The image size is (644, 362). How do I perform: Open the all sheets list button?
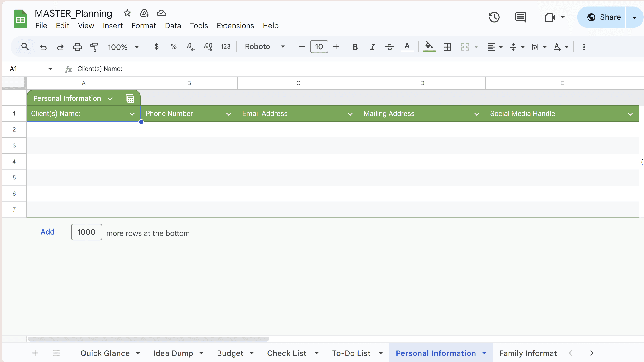(x=56, y=353)
